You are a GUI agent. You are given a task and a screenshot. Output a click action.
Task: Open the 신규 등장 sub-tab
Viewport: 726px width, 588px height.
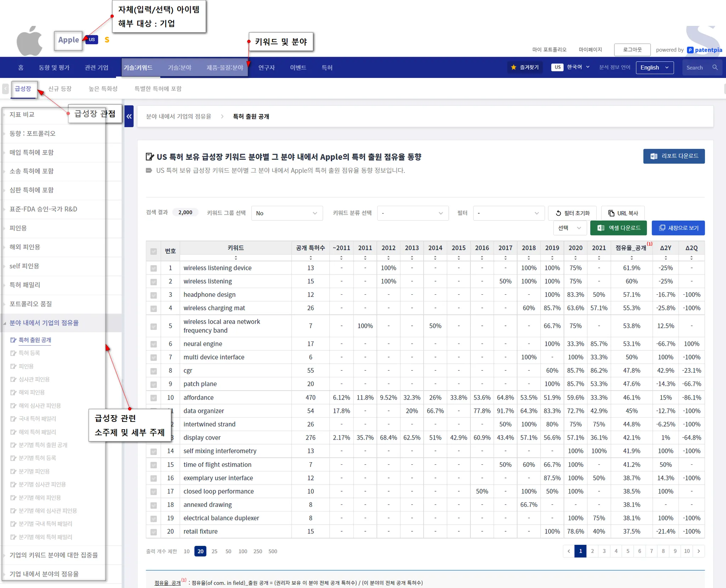pos(60,89)
